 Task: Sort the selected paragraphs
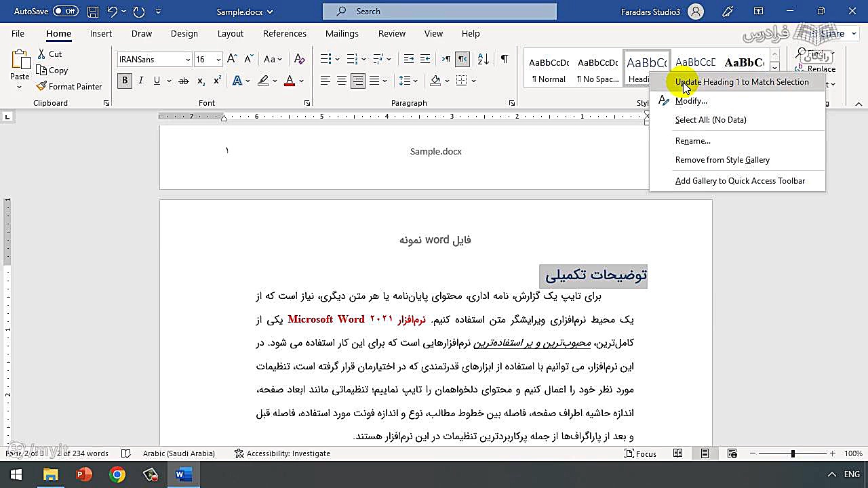(484, 60)
